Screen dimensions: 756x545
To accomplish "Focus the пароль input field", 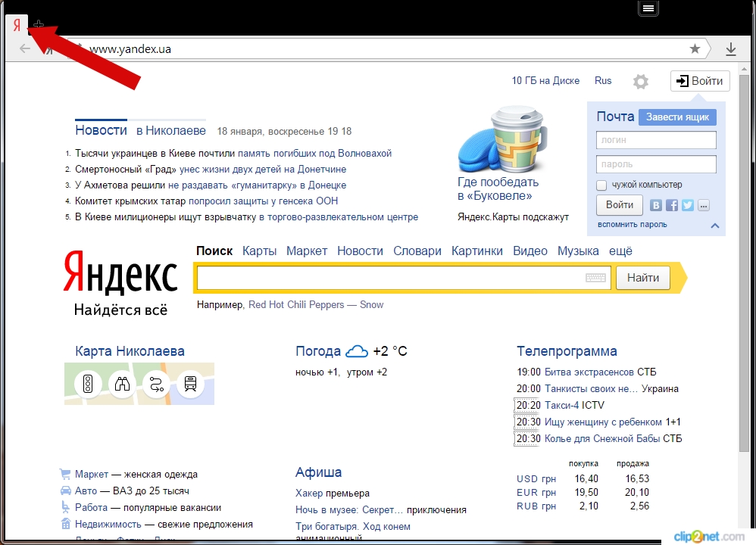I will coord(656,164).
